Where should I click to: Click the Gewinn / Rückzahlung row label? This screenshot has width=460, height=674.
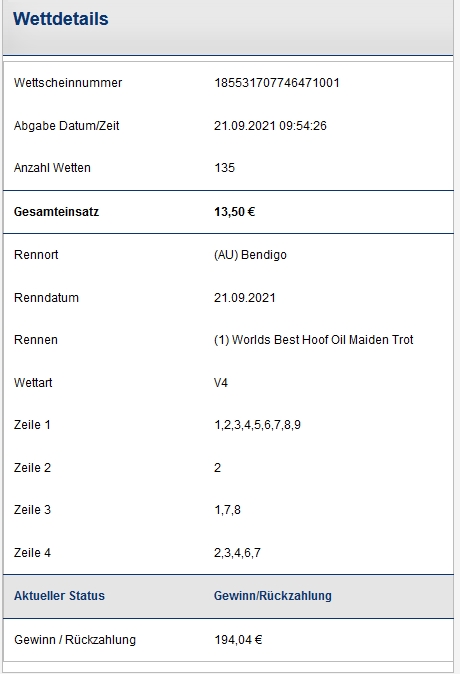tap(75, 640)
